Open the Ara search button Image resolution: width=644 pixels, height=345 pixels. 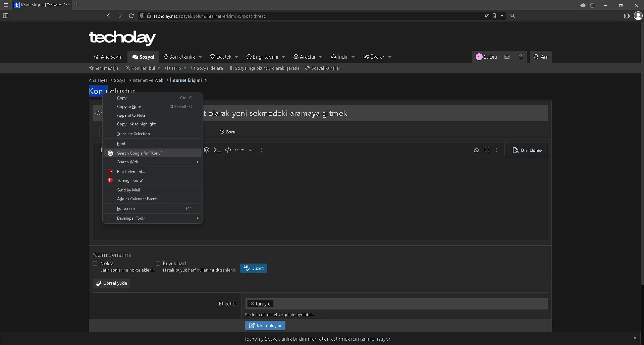[541, 57]
